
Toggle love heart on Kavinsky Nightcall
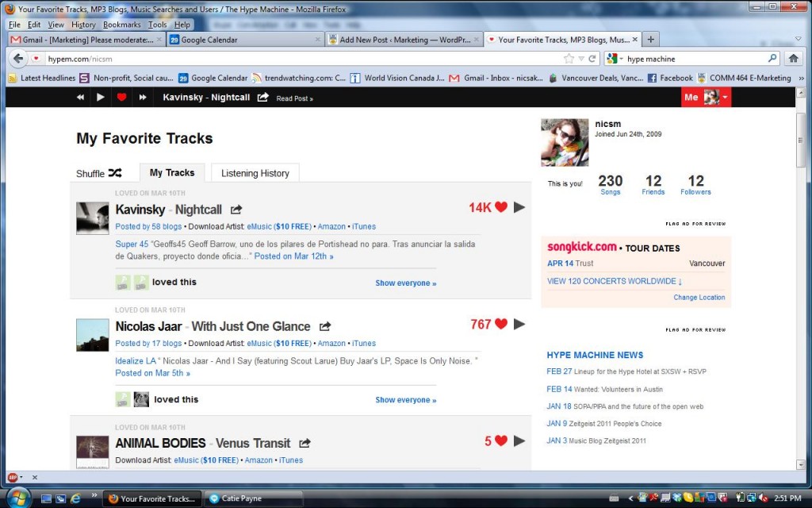[501, 207]
